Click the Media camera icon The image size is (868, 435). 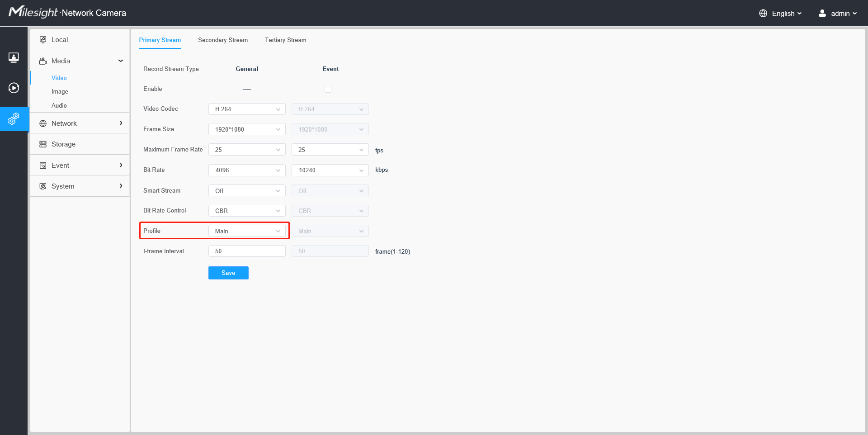[x=43, y=61]
